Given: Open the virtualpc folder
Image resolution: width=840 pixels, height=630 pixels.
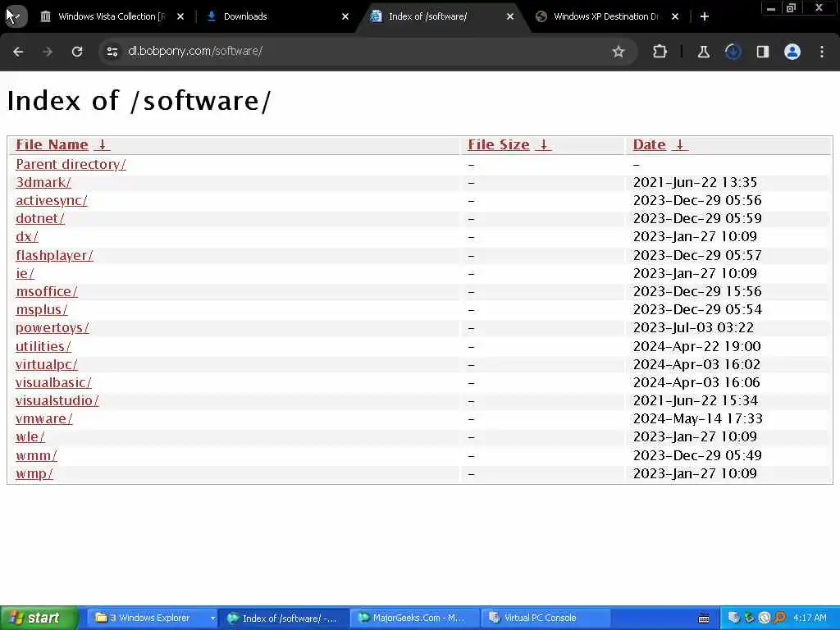Looking at the screenshot, I should [47, 364].
